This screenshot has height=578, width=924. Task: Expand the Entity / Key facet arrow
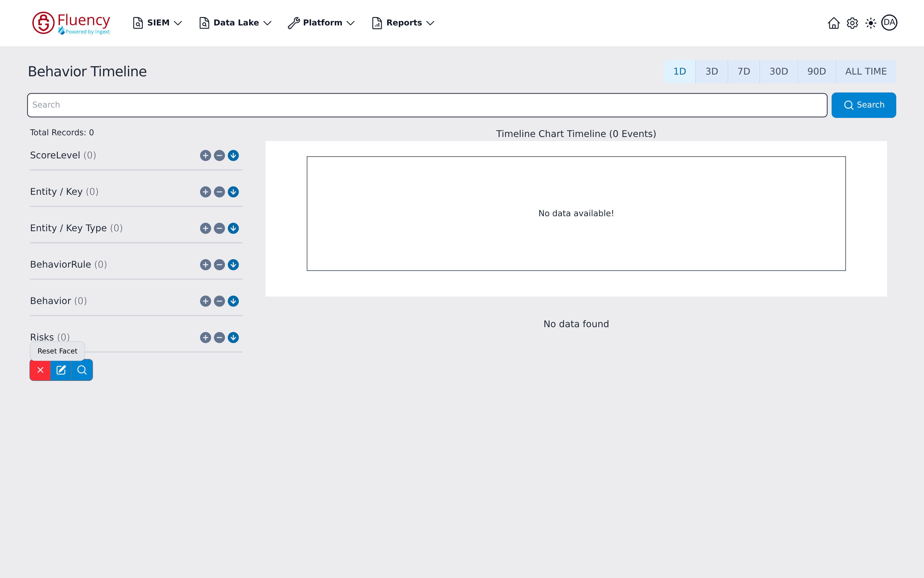pos(233,192)
